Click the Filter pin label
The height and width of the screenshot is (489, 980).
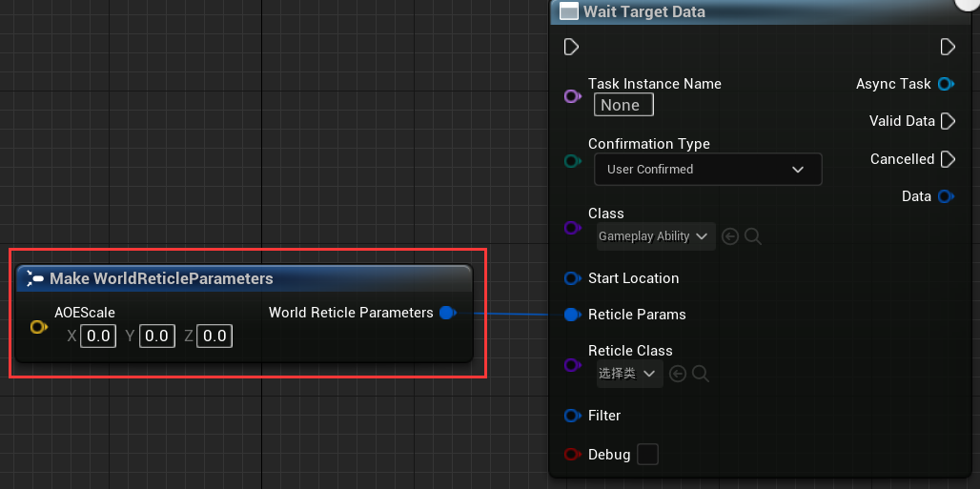click(604, 416)
